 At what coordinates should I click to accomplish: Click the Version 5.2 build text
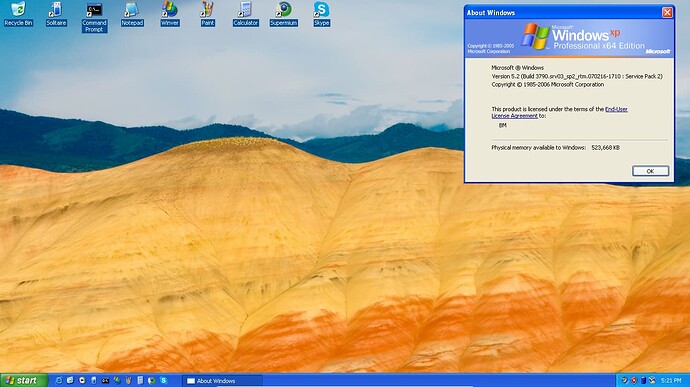click(576, 76)
